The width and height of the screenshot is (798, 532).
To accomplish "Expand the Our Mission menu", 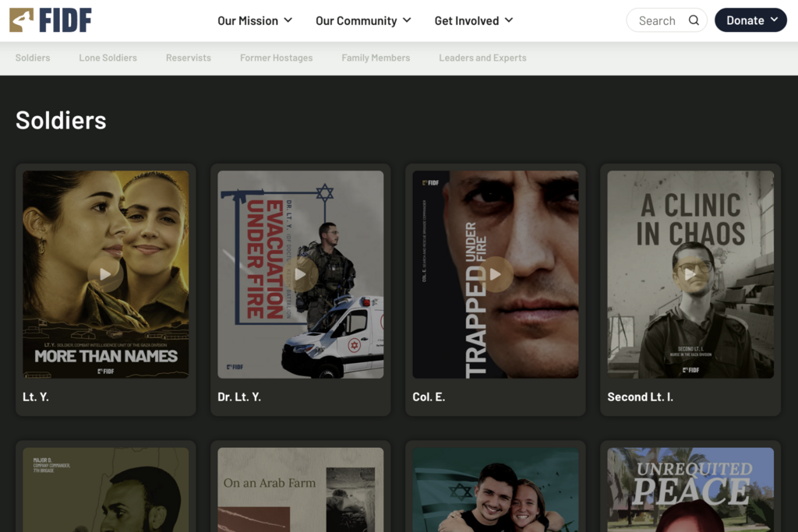I will [255, 21].
